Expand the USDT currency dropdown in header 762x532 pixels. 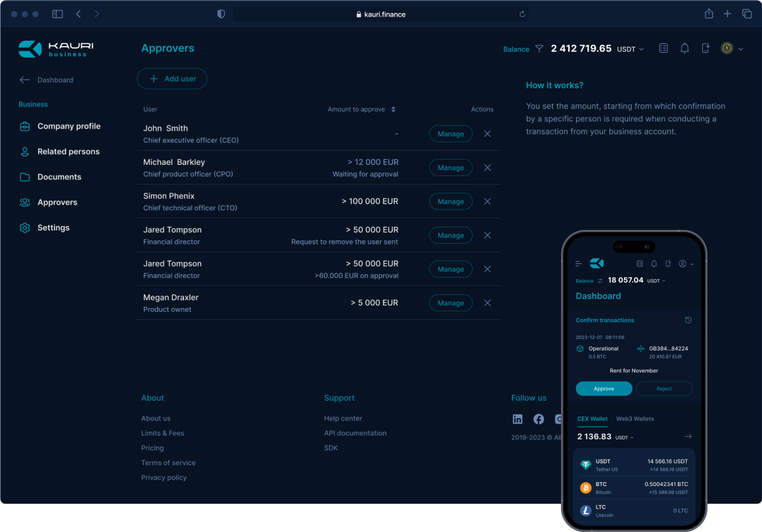point(631,49)
